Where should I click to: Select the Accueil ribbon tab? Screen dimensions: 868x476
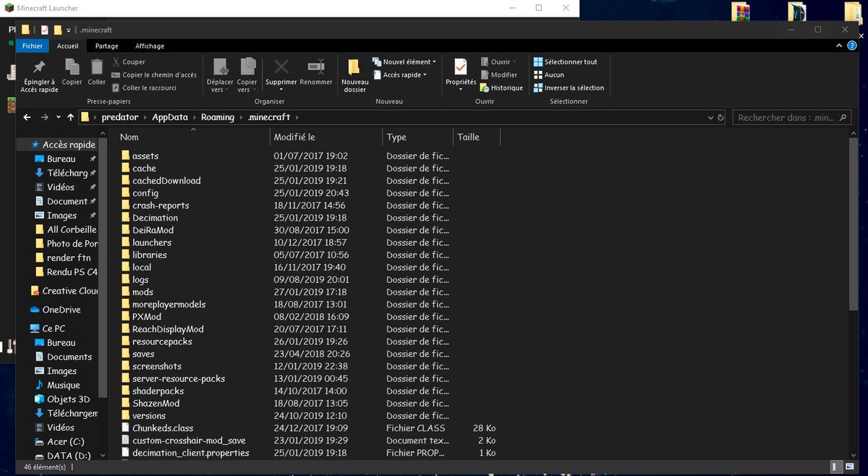tap(68, 46)
